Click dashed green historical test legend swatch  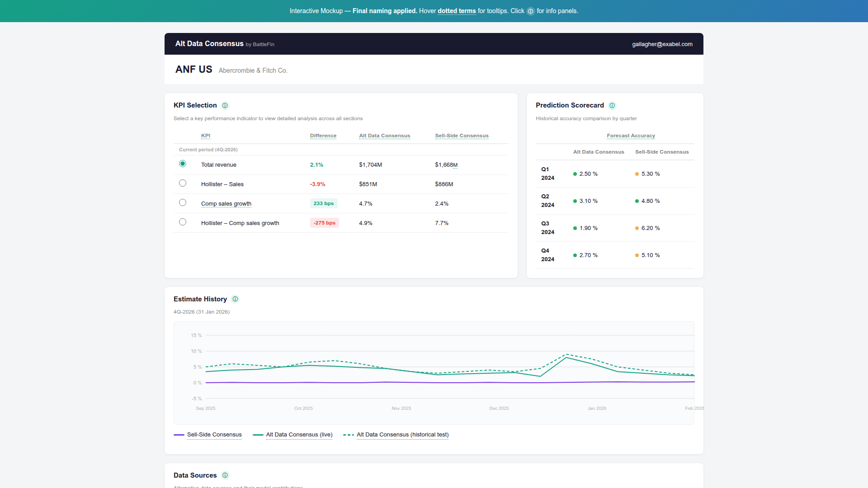pyautogui.click(x=349, y=435)
